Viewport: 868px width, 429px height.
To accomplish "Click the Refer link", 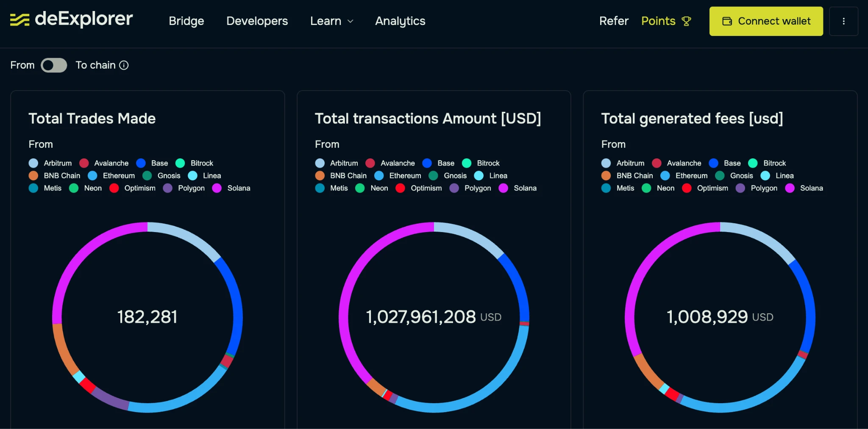I will pyautogui.click(x=613, y=21).
